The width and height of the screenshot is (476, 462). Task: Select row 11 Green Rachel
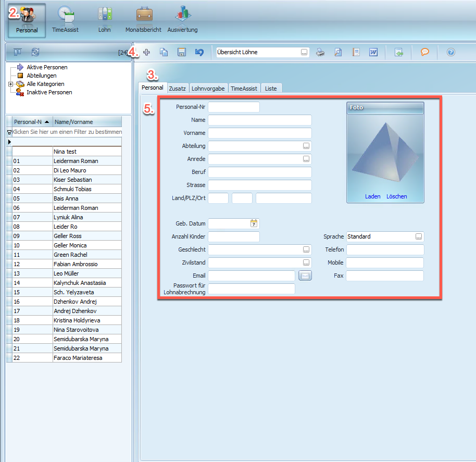[64, 255]
